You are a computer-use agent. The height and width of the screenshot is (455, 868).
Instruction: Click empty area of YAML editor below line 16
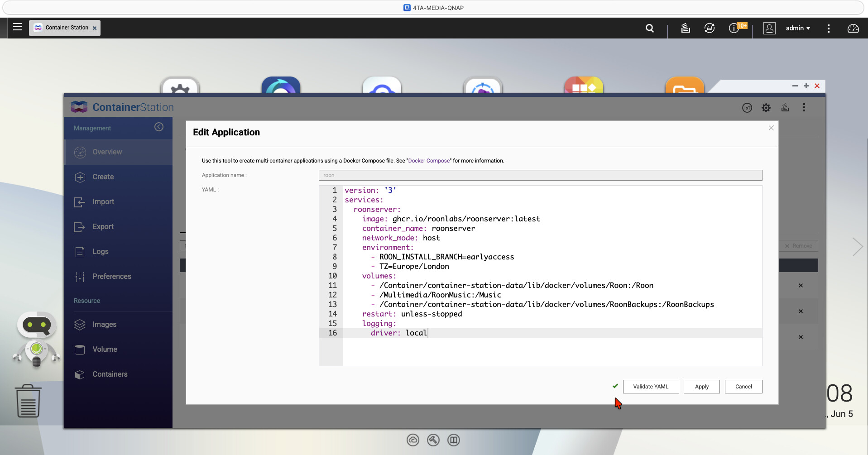pos(552,352)
